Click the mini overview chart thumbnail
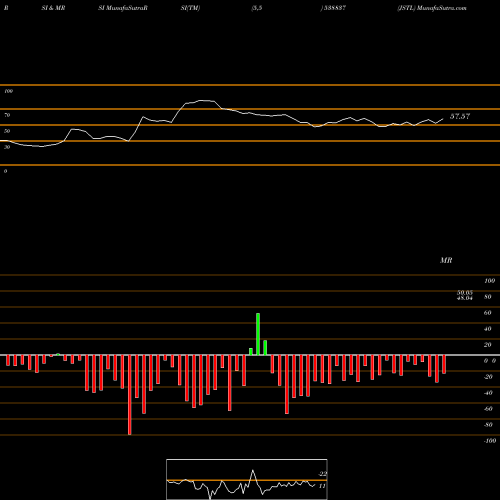Viewport: 500px width, 500px height. 247,479
